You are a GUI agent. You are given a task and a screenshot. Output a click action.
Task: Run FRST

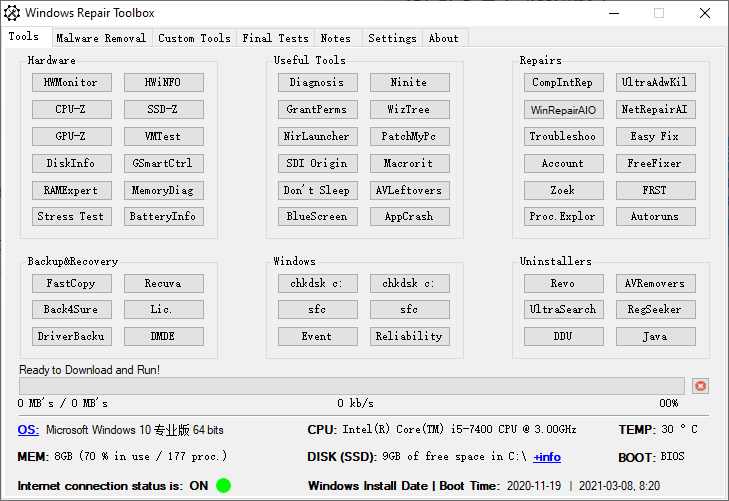[x=656, y=190]
